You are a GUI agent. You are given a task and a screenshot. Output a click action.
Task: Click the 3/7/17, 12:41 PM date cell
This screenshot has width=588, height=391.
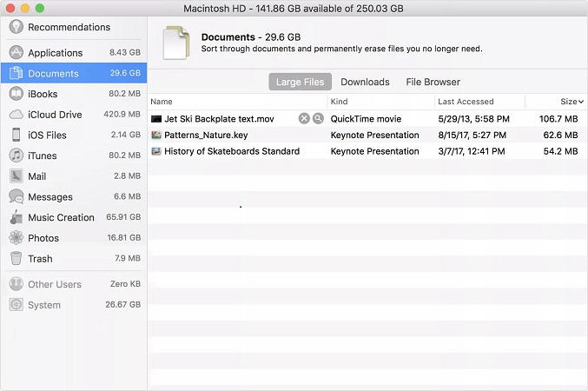pos(472,151)
